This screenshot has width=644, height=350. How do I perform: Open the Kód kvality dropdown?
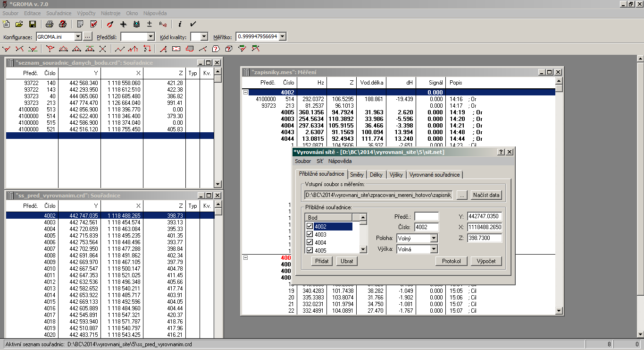[204, 36]
